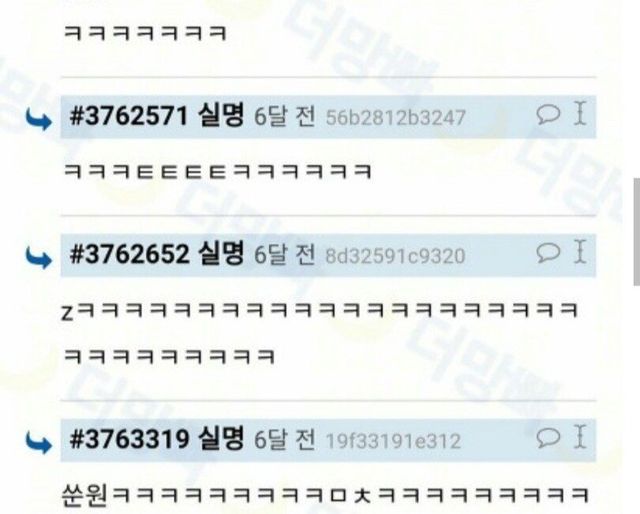Click reply arrow icon beside comment #3762571
This screenshot has width=640, height=514.
click(38, 120)
